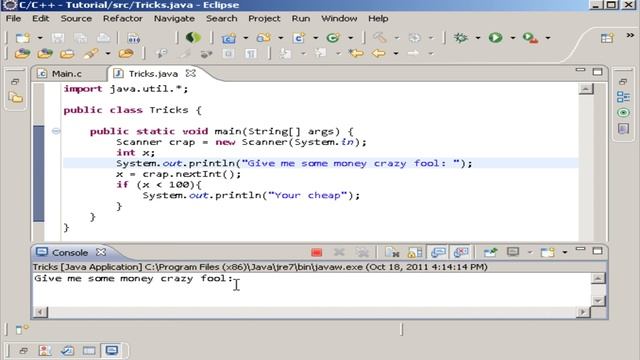Select the Console view tab

(69, 253)
